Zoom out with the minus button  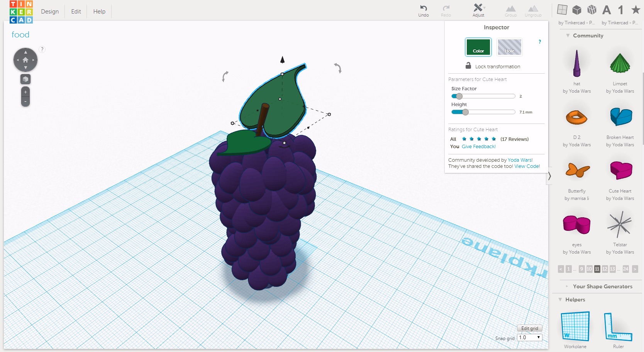pyautogui.click(x=25, y=102)
